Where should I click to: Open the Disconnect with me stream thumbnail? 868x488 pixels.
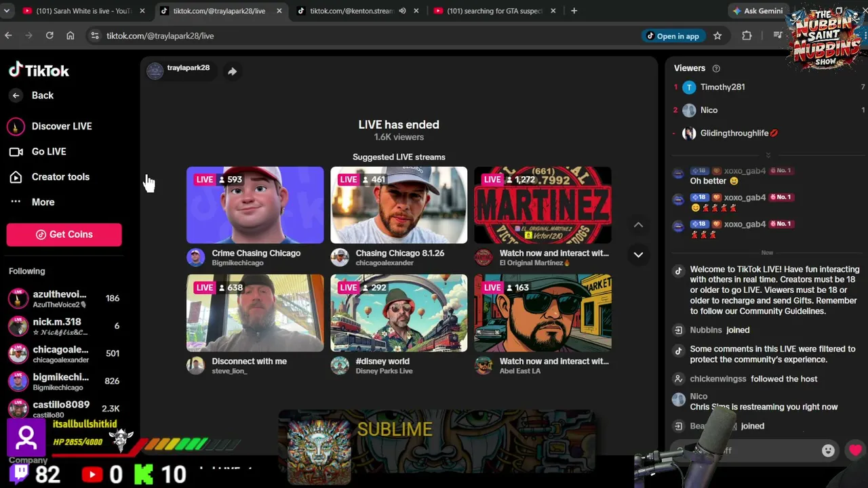[x=255, y=313]
